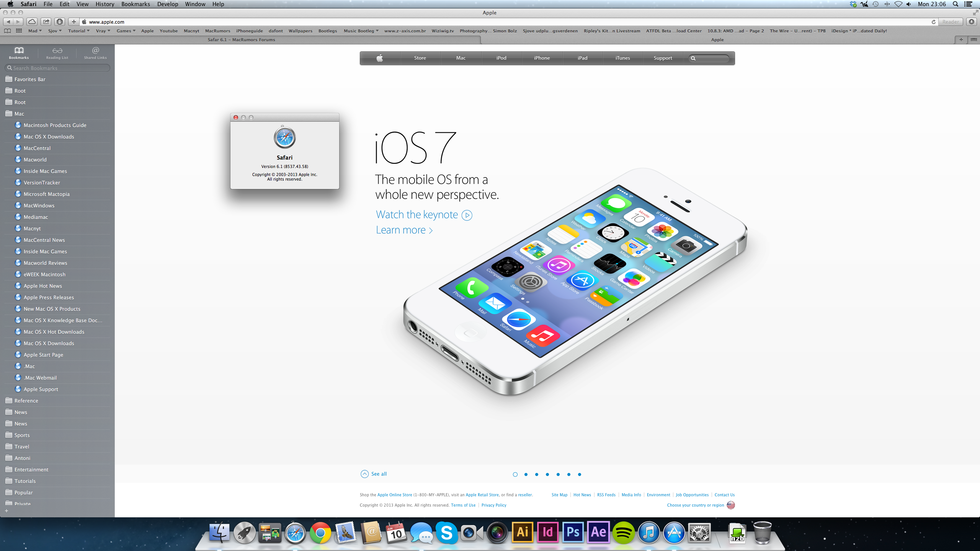
Task: Open Adobe Photoshop in the Dock
Action: click(x=573, y=532)
